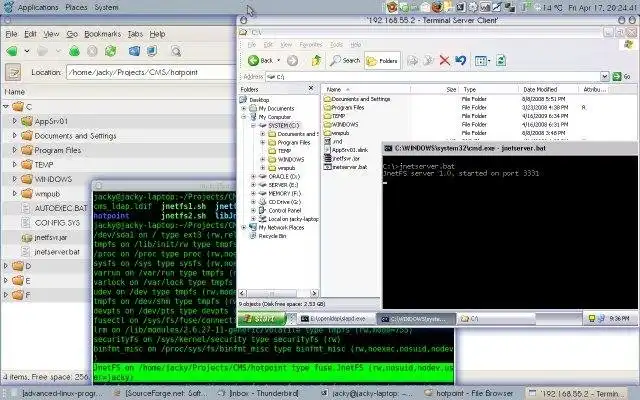Open Back dropdown arrow in Explorer toolbar
The height and width of the screenshot is (400, 640).
(x=279, y=61)
